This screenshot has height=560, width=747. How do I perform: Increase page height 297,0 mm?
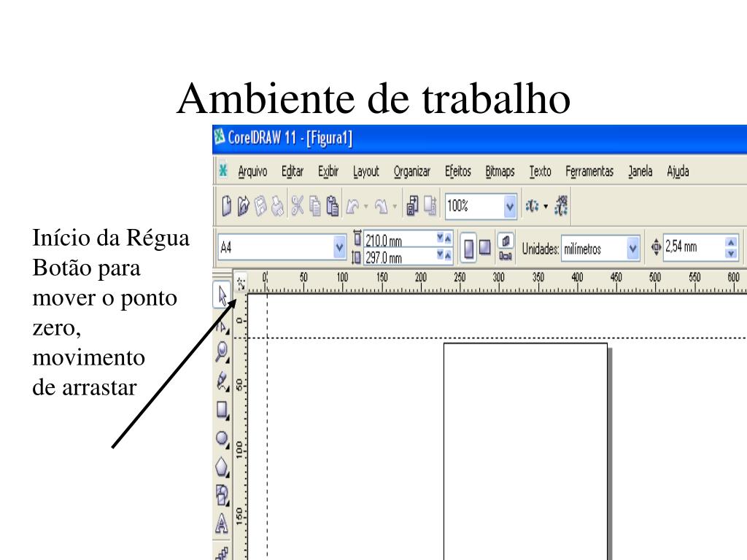tap(448, 256)
